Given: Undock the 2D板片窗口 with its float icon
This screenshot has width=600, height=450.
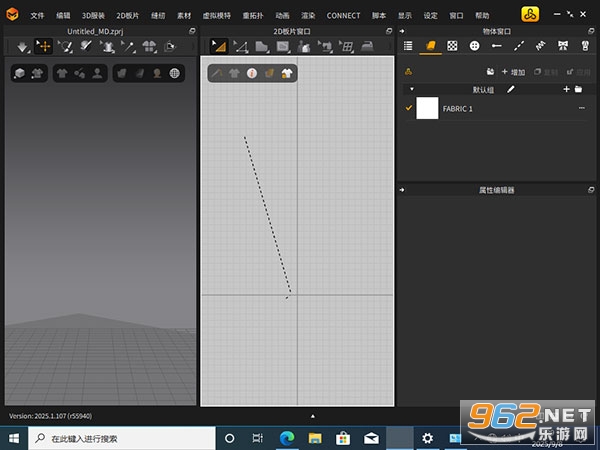Looking at the screenshot, I should click(x=389, y=31).
